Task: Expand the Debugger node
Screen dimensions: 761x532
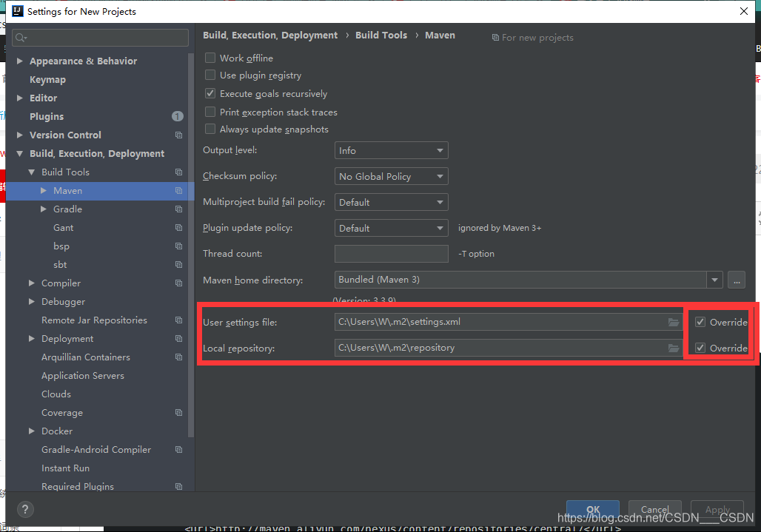Action: tap(32, 301)
